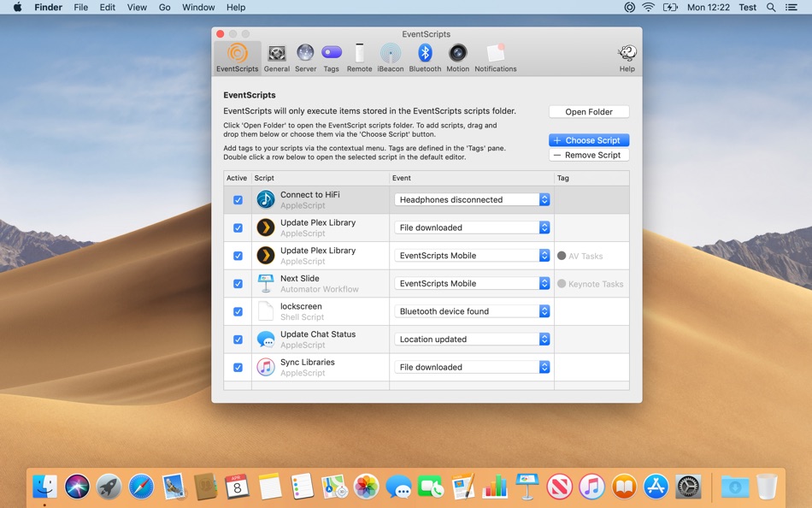
Task: Open the Window menu in menu bar
Action: coord(198,7)
